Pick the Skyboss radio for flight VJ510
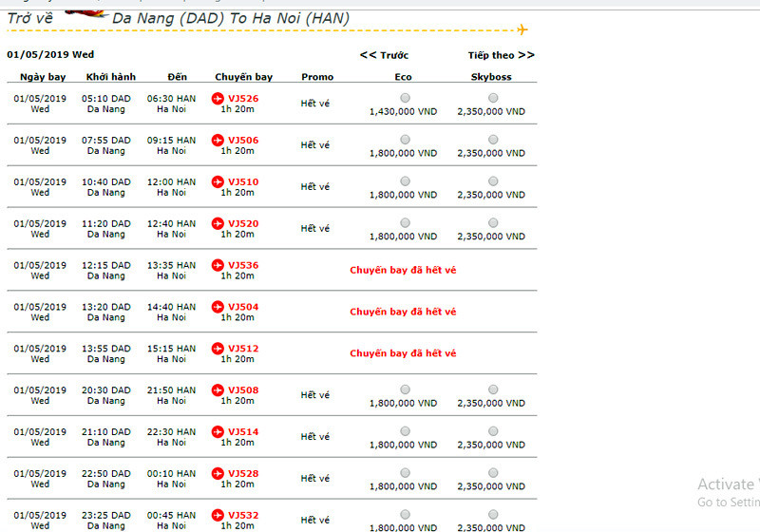 pyautogui.click(x=493, y=181)
